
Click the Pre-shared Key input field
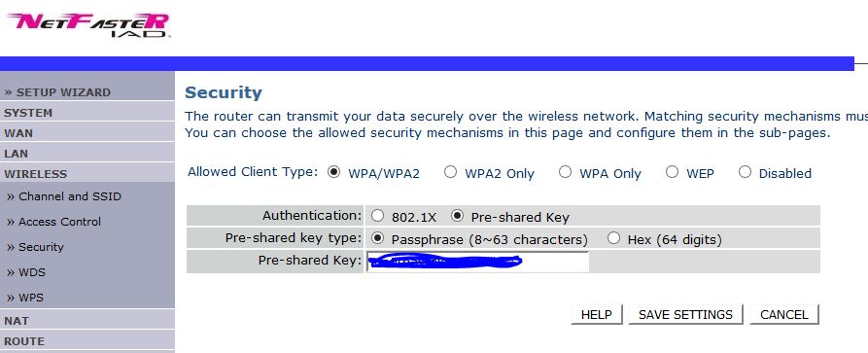[x=477, y=262]
